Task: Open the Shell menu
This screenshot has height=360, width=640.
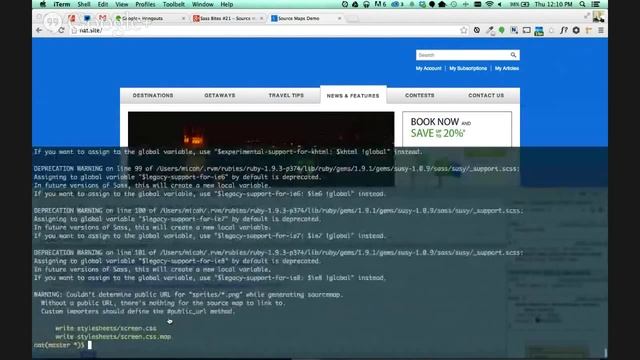Action: 84,4
